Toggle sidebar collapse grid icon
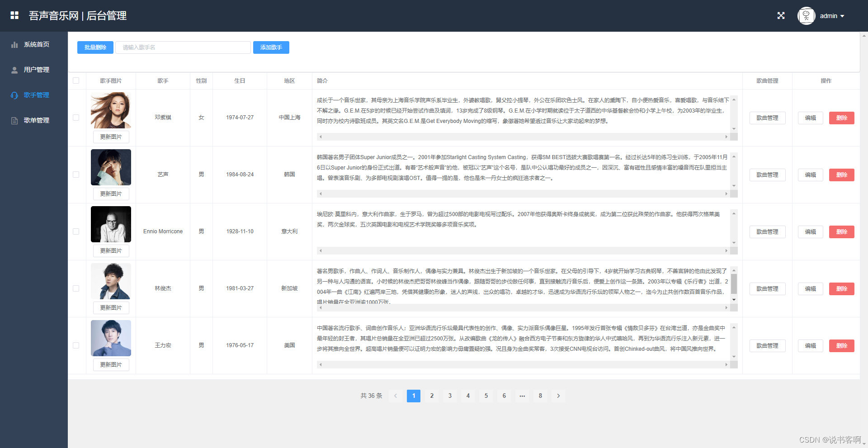Viewport: 868px width, 448px height. point(14,15)
